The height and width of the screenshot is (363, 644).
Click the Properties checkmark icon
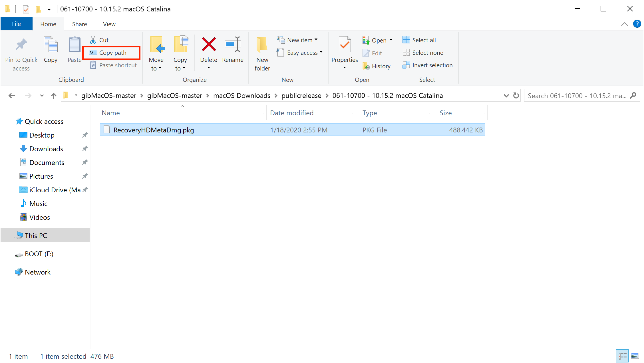coord(345,45)
